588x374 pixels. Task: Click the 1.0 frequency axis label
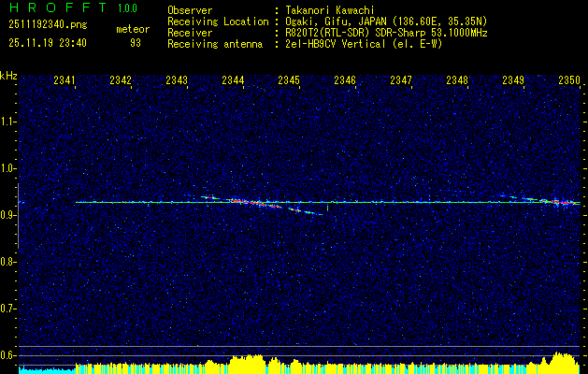(x=7, y=168)
